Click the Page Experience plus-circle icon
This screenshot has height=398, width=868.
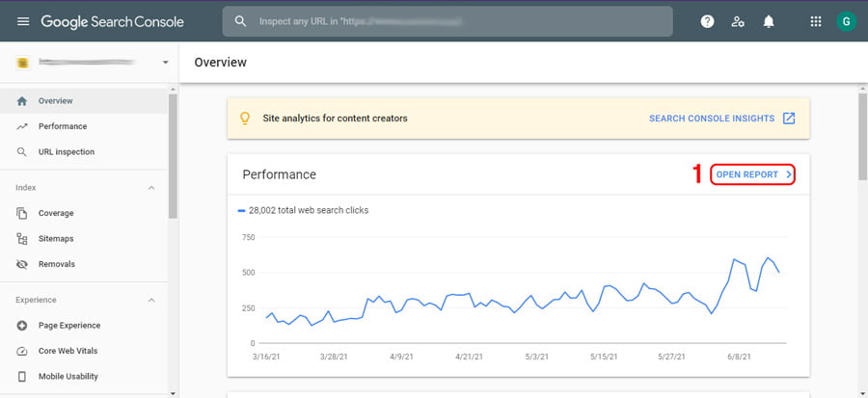click(21, 326)
